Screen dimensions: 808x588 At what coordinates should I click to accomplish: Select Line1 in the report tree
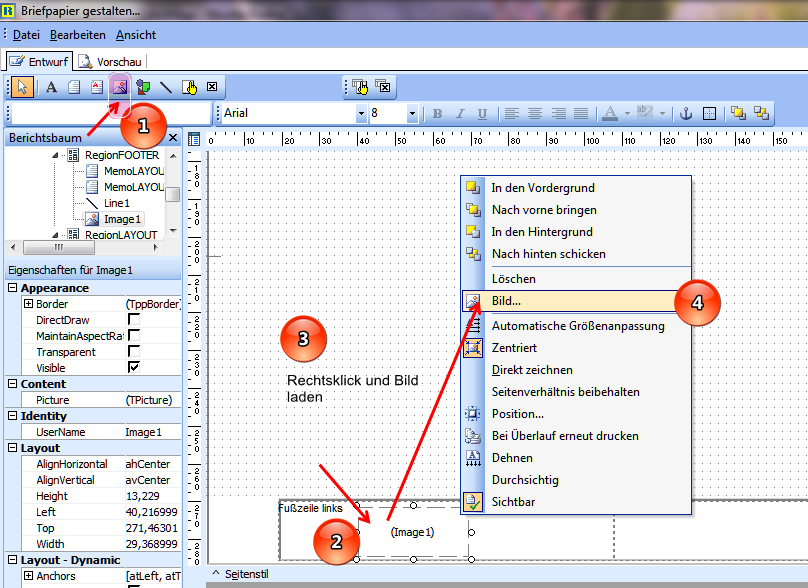117,203
